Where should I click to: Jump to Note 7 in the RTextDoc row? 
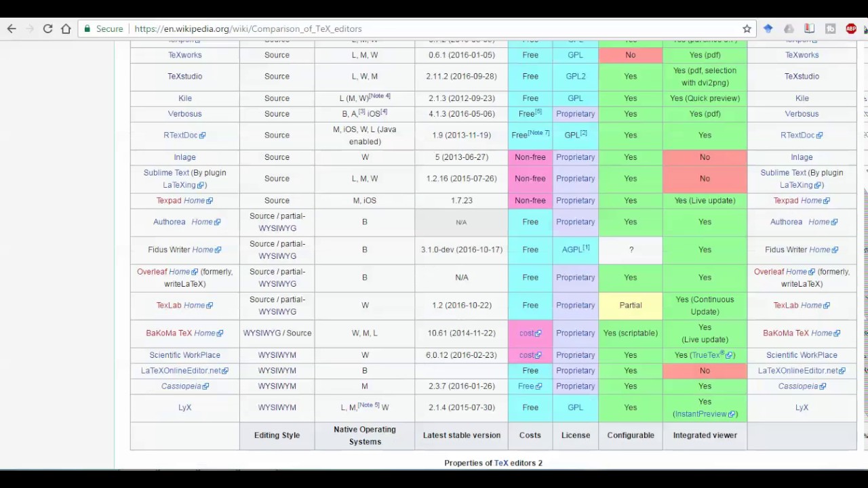coord(538,133)
